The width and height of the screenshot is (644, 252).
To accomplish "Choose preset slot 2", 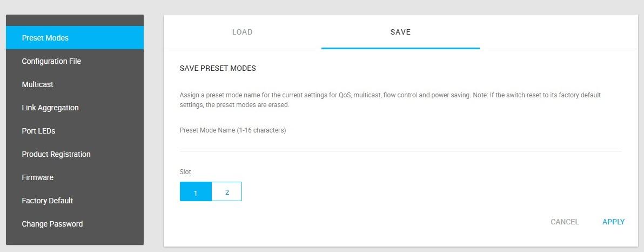I will tap(227, 192).
